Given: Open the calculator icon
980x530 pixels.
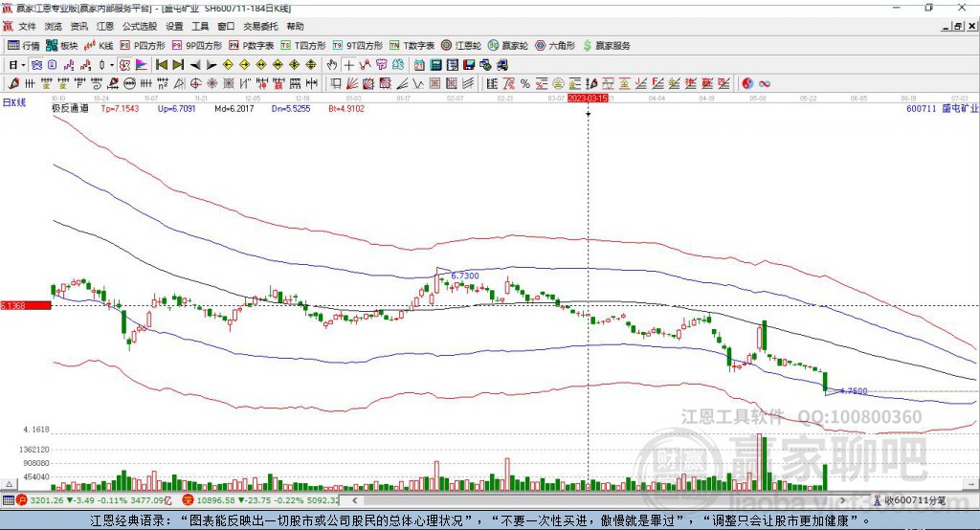Looking at the screenshot, I should click(435, 65).
